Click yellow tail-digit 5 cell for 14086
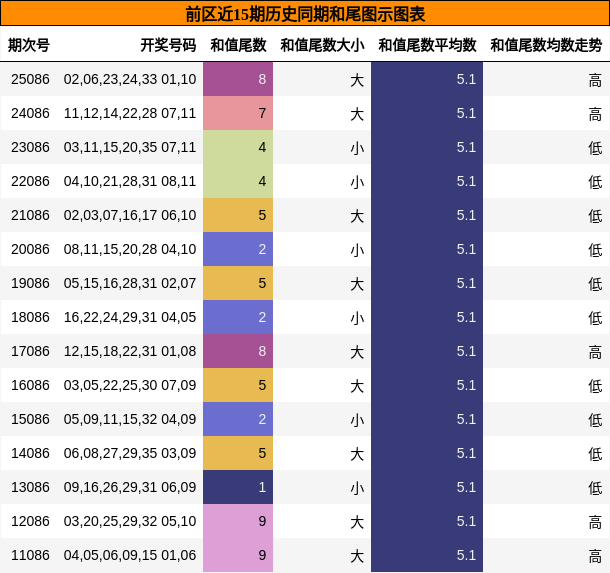This screenshot has height=573, width=610. coord(238,453)
